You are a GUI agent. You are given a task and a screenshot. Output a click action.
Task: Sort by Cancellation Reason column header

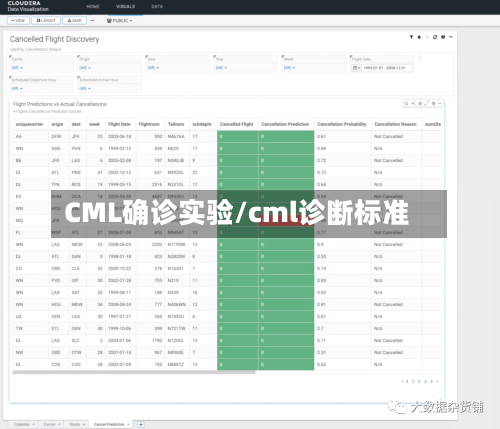point(396,124)
